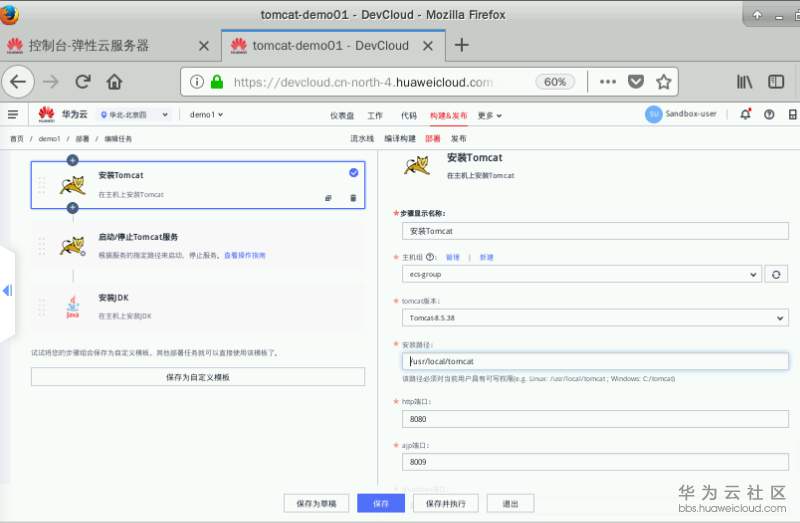Open the 代码 menu item
The image size is (800, 523).
point(409,116)
